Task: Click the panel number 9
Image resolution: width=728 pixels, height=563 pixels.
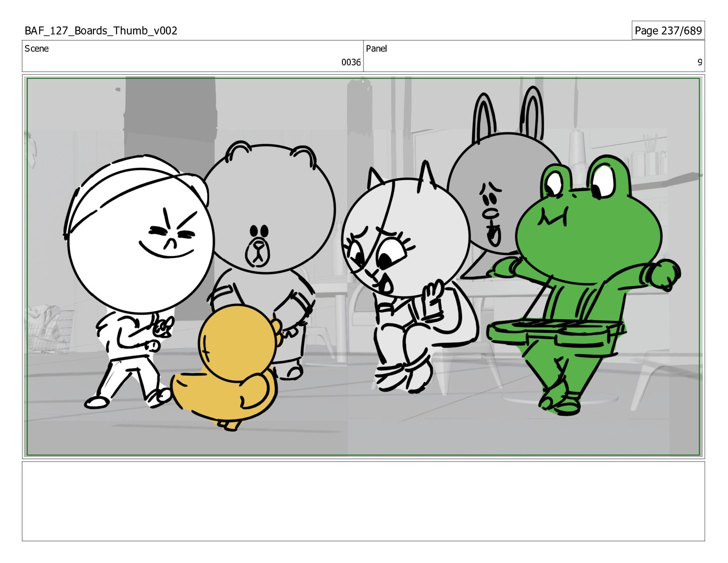Action: click(700, 62)
